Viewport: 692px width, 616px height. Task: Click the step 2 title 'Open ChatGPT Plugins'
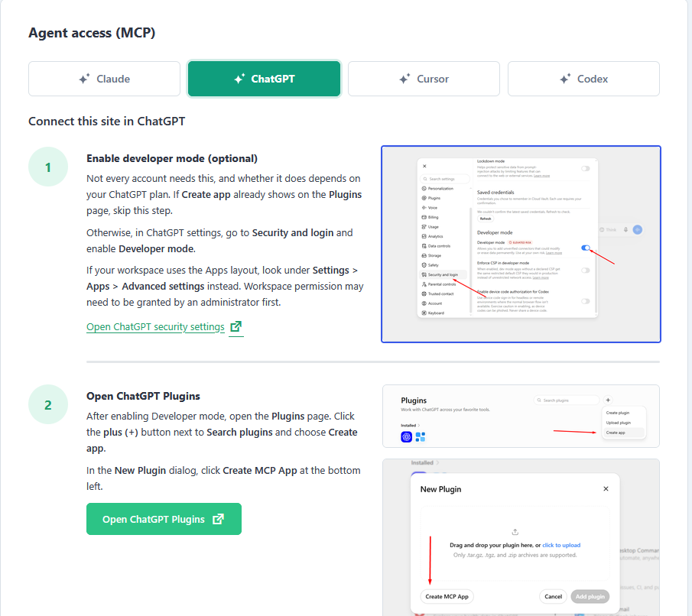pyautogui.click(x=143, y=396)
